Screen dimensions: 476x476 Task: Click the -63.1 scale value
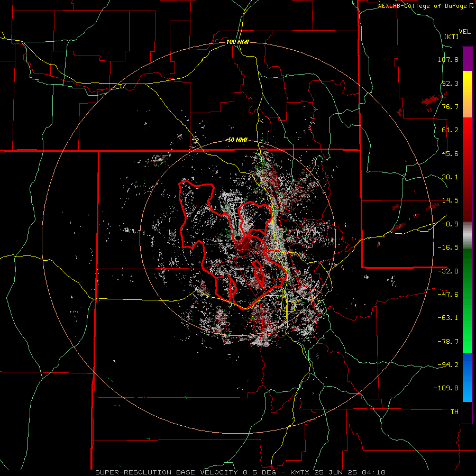448,318
